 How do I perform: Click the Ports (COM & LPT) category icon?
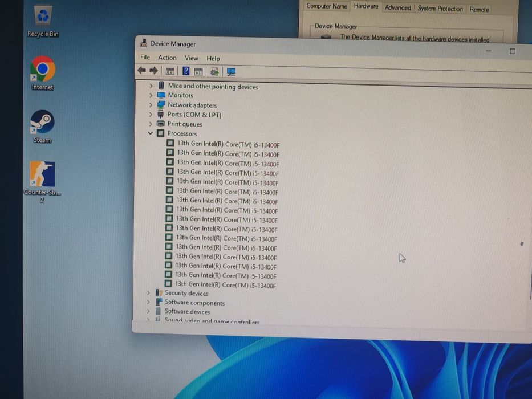click(x=160, y=114)
